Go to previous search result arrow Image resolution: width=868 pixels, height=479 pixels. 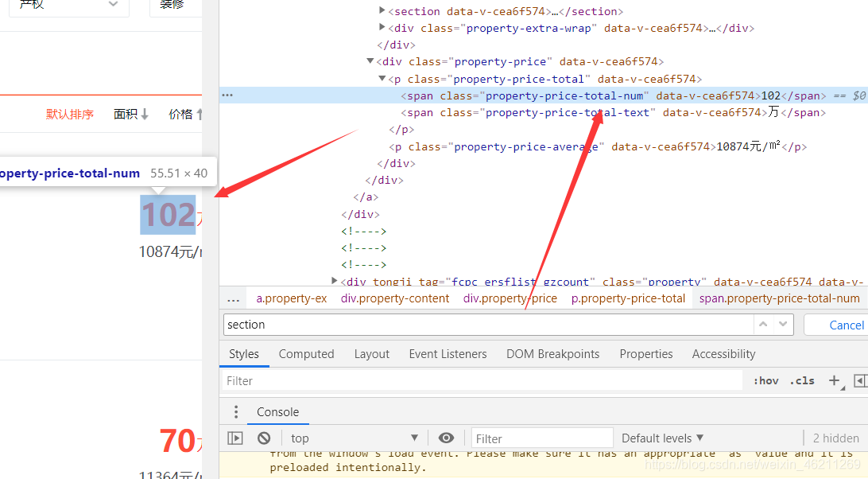coord(763,325)
